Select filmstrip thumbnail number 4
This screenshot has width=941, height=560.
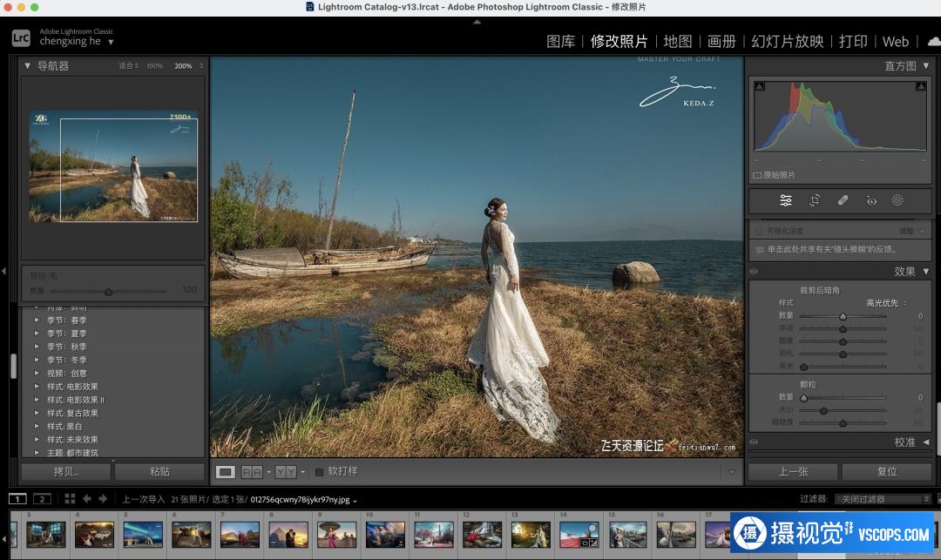(94, 534)
